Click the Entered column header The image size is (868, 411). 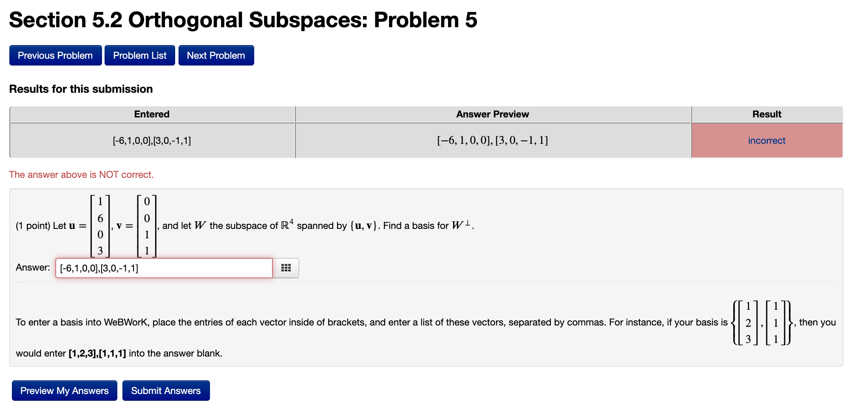pos(152,114)
